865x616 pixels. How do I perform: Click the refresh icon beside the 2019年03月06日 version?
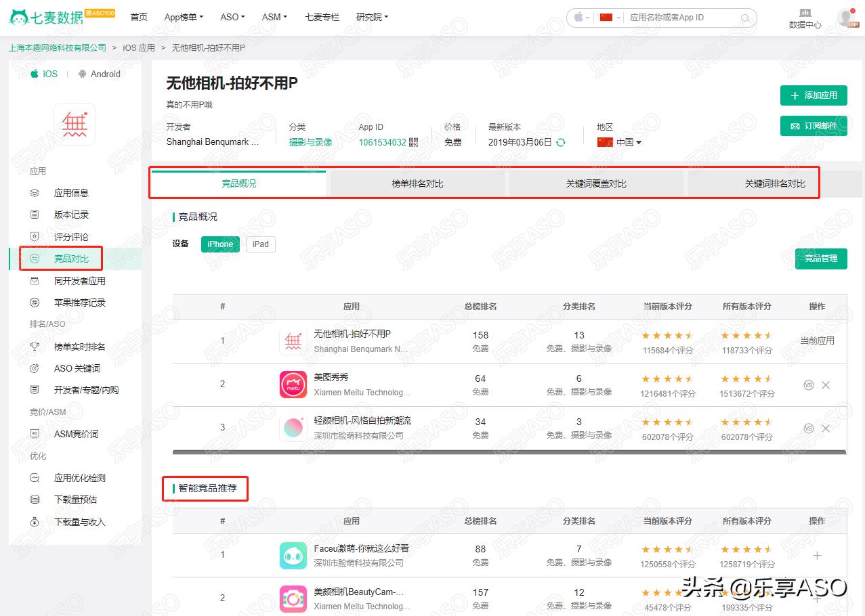coord(562,143)
